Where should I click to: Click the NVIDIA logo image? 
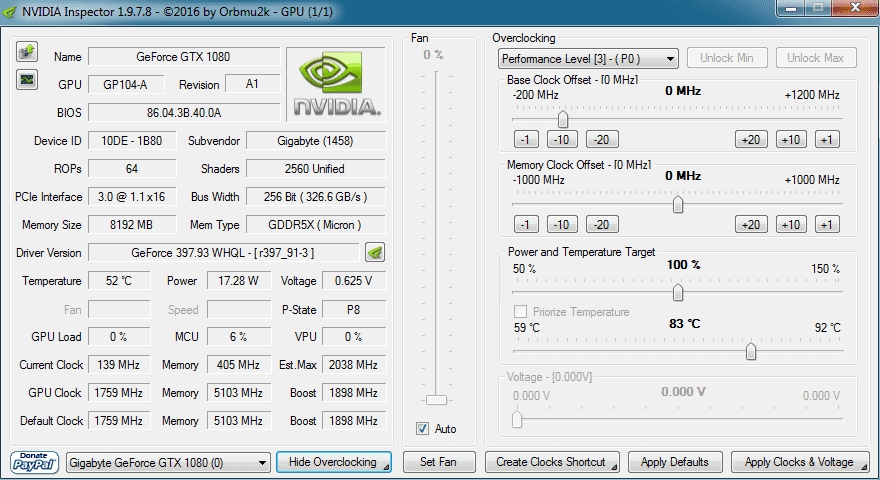click(336, 84)
